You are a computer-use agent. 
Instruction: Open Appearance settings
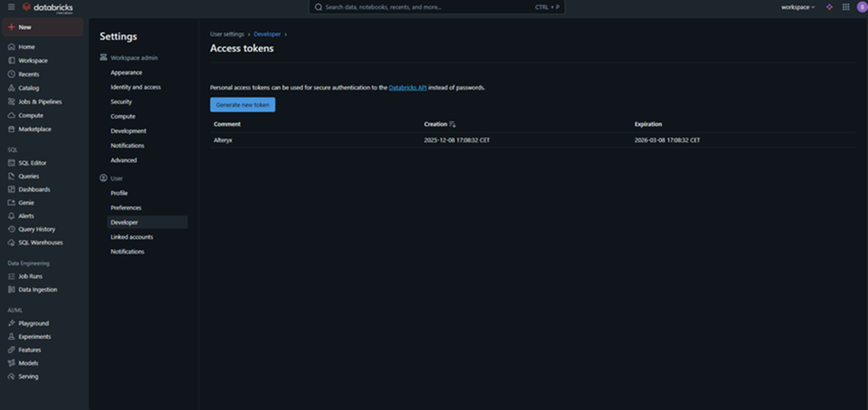pyautogui.click(x=126, y=72)
